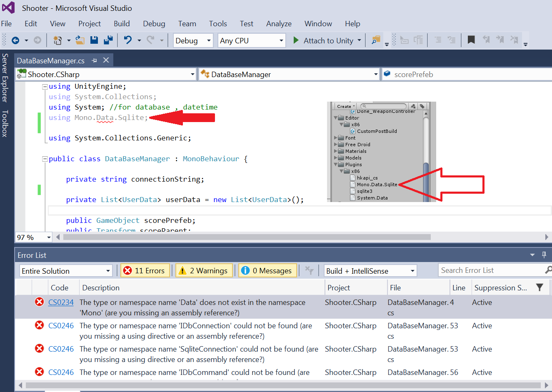Save the current file with the floppy icon

coord(94,40)
